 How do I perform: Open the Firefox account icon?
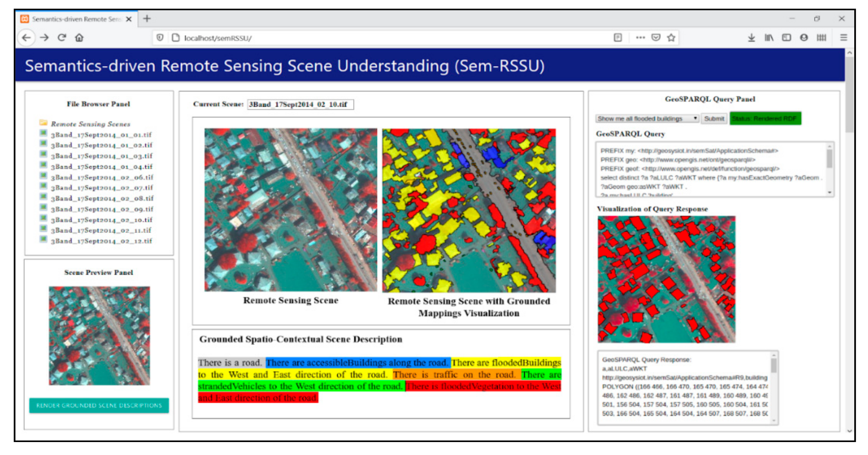[x=804, y=37]
